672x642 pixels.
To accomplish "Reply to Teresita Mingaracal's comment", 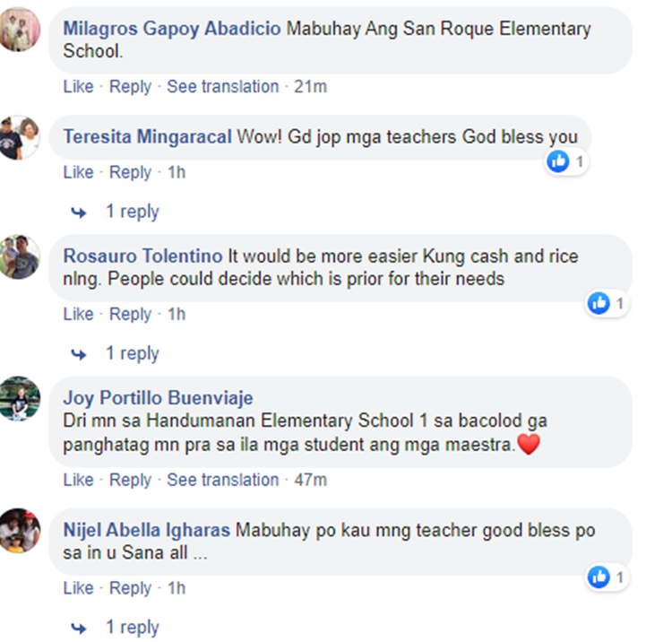I will [x=130, y=173].
